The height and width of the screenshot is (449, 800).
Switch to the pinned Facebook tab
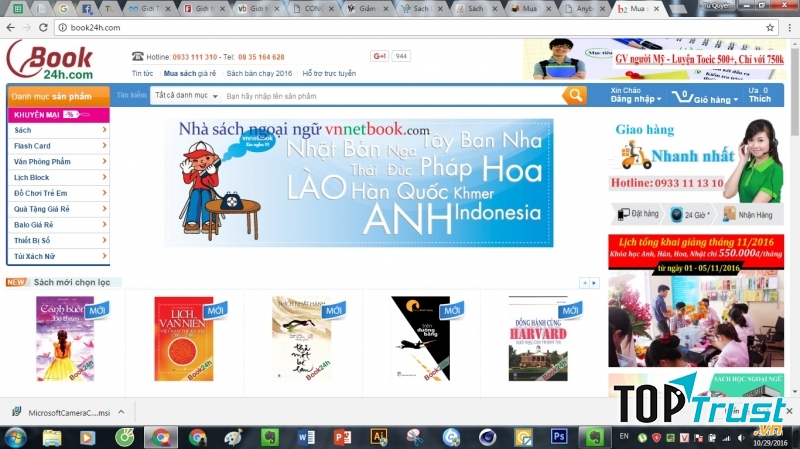point(86,9)
